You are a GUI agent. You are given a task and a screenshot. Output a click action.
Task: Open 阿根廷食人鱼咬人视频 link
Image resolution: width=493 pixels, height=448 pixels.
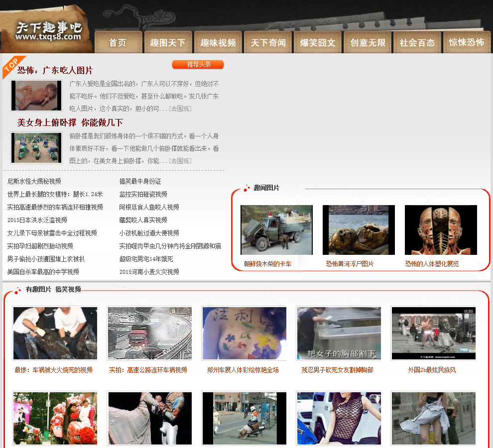[149, 207]
